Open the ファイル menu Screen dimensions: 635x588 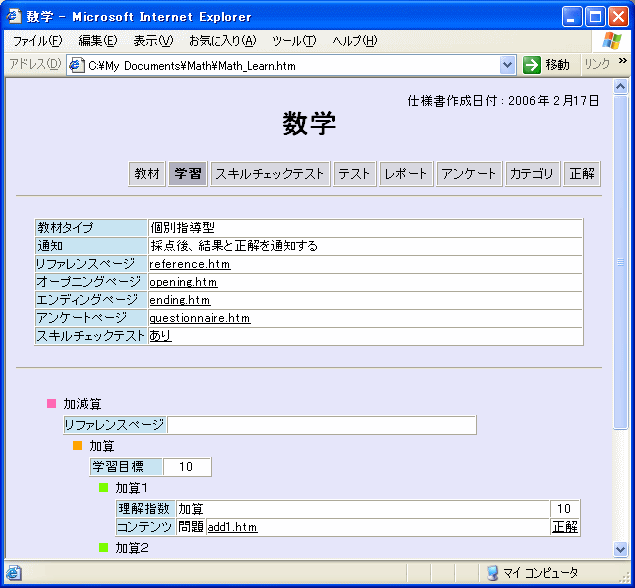tap(37, 40)
